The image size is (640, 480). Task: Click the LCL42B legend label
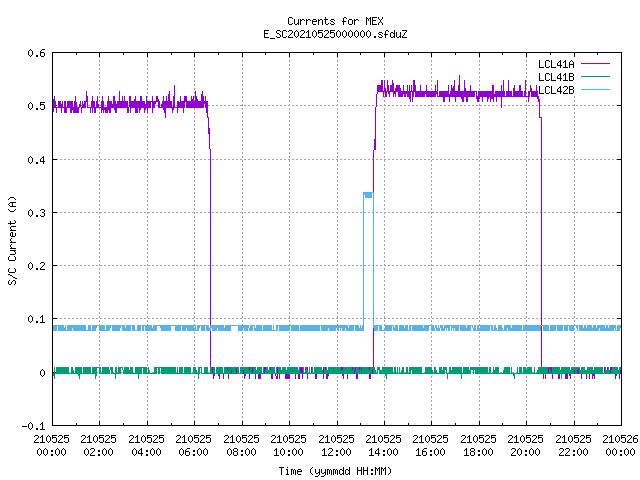pyautogui.click(x=556, y=90)
